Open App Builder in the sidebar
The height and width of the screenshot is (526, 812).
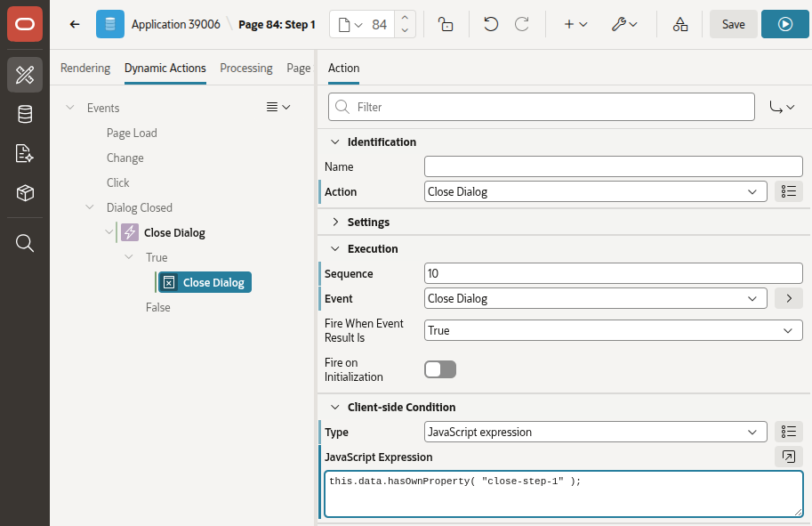[25, 75]
